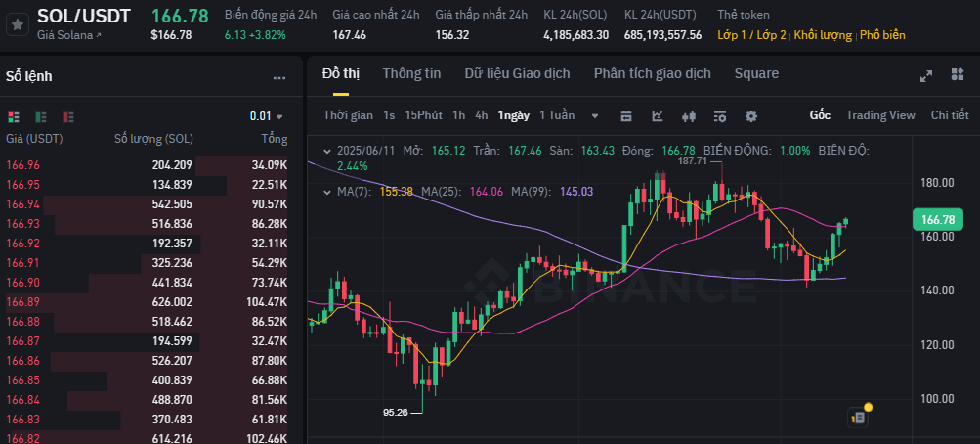Screen dimensions: 980x444
Task: Open the Sổ lệnh three-dots menu
Action: (x=279, y=77)
